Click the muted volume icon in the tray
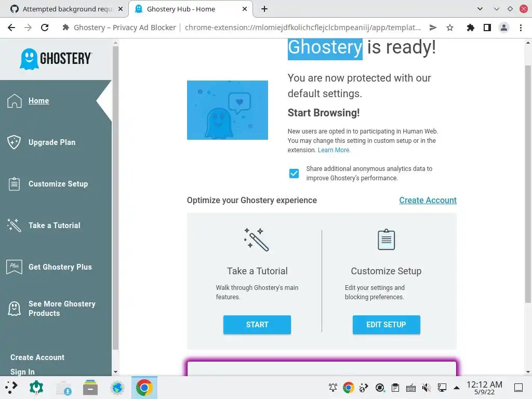Viewport: 532px width, 399px height. (426, 388)
